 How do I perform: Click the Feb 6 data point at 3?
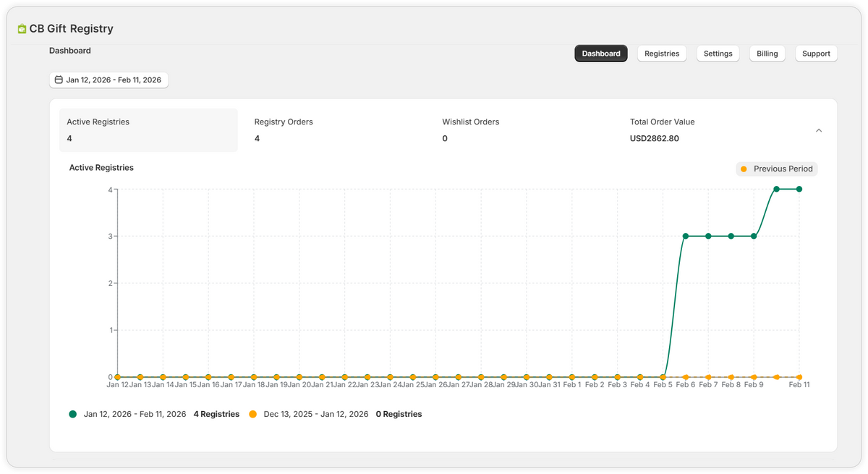[x=685, y=236]
